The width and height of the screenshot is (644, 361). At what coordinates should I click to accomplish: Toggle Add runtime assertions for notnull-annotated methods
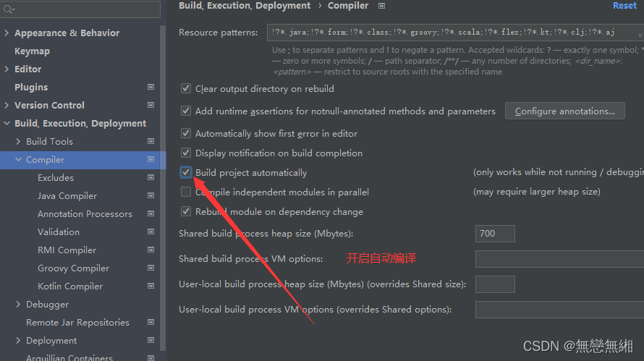click(186, 111)
